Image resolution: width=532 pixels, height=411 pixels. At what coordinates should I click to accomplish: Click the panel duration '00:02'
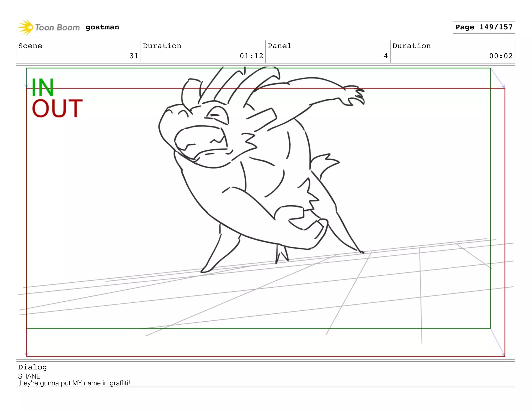501,56
